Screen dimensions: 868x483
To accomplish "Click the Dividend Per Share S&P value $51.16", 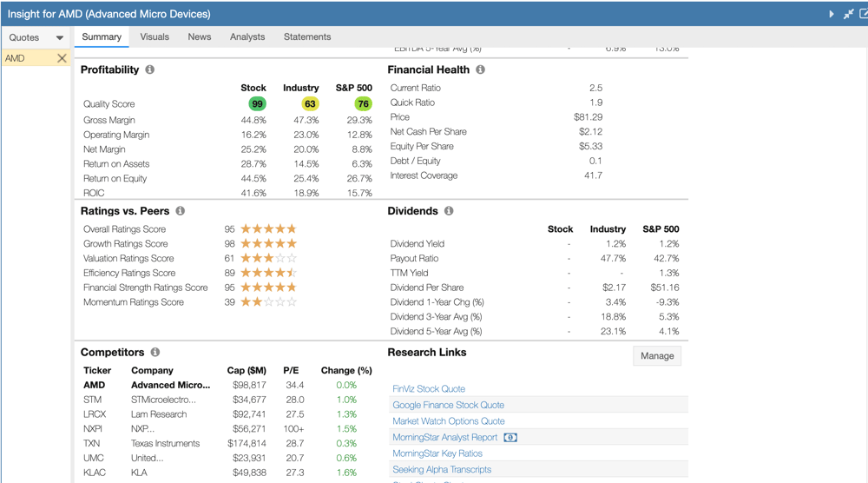I will click(665, 288).
